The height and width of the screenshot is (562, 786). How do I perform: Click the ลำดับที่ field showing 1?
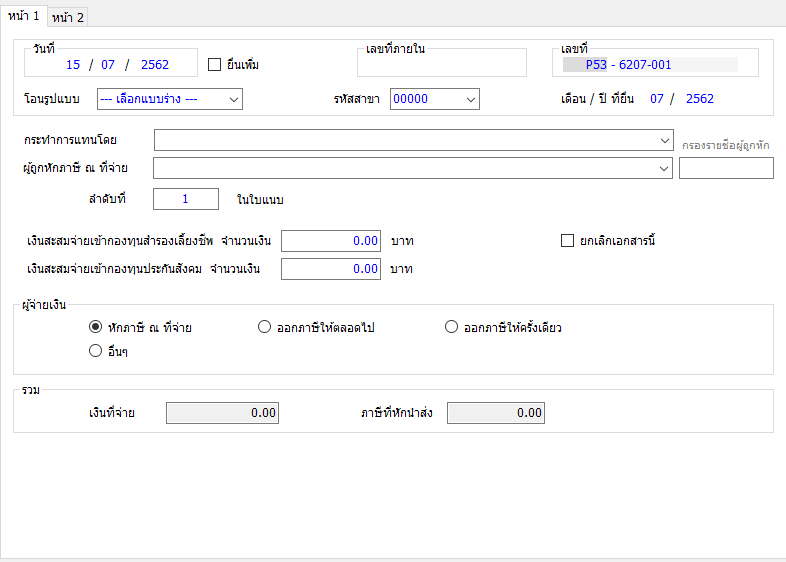click(x=186, y=199)
